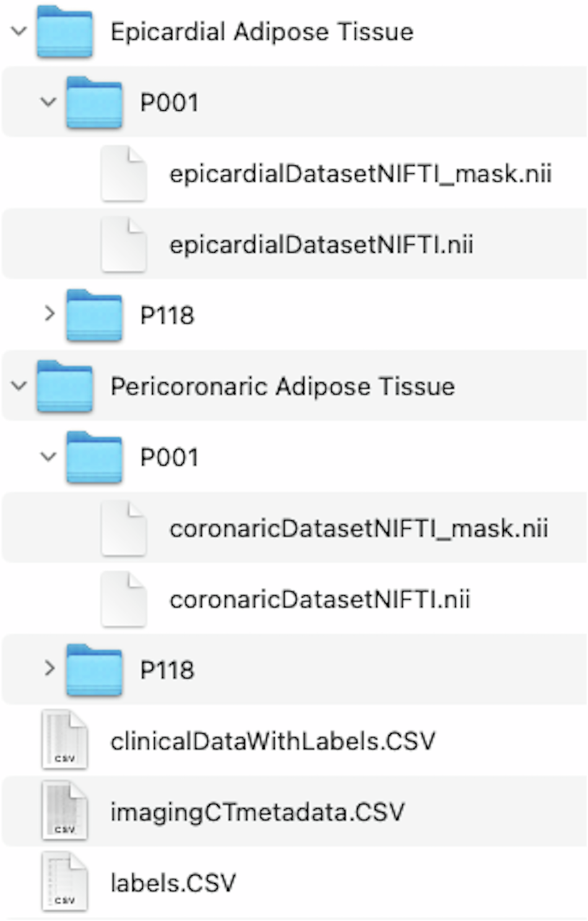Click the Epicardial Adipose Tissue folder icon
This screenshot has height=921, width=588.
tap(64, 32)
